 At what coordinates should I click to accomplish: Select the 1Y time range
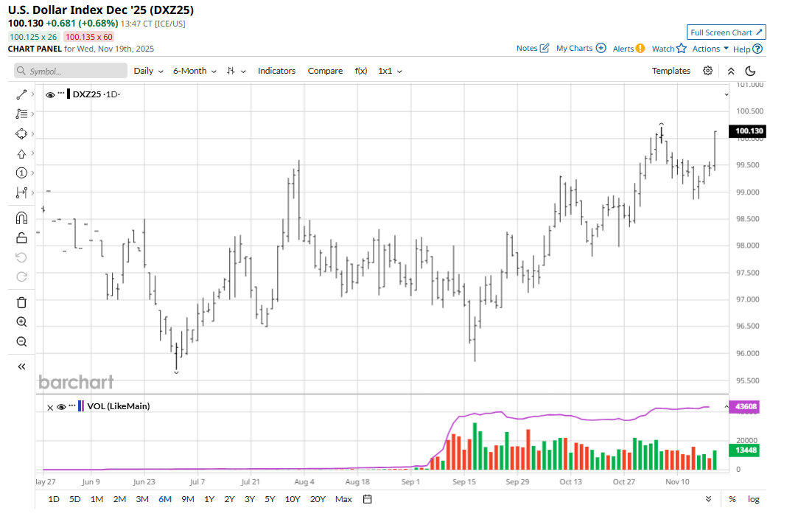pos(209,499)
